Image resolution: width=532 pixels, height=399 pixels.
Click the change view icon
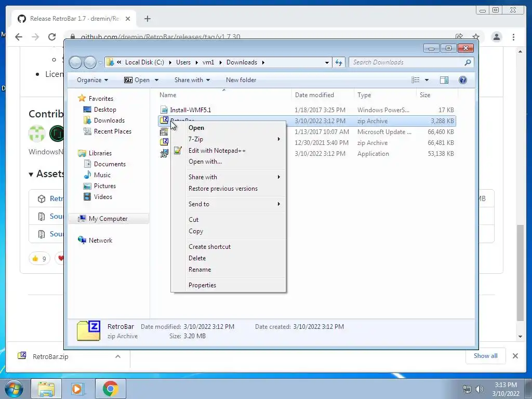(x=415, y=80)
